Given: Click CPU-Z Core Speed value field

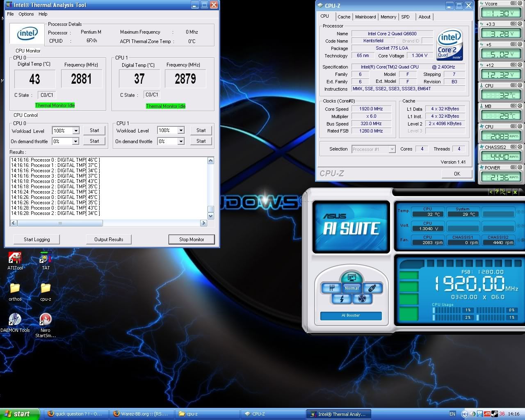Looking at the screenshot, I should (371, 109).
